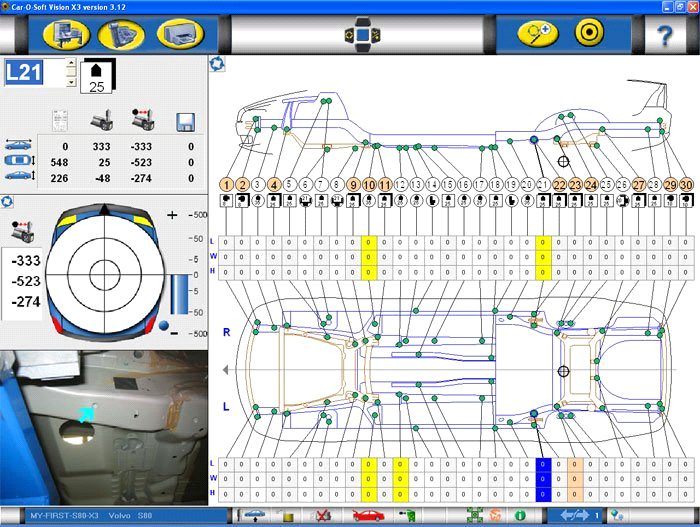Click the L21 point name input field
The image size is (700, 527).
(x=33, y=72)
